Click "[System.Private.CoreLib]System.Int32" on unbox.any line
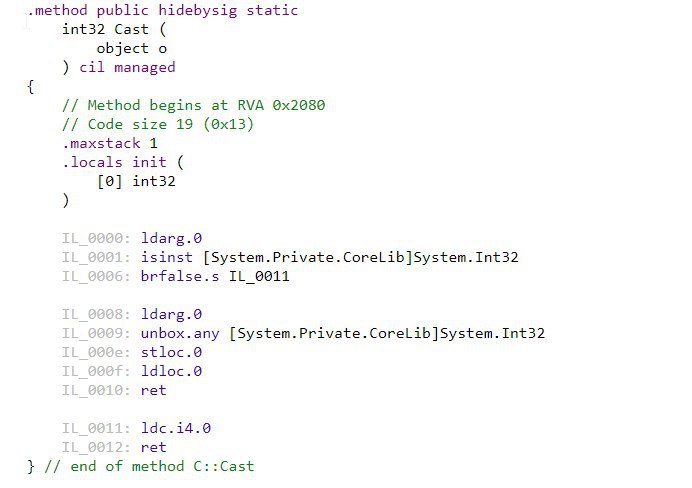Screen dimensions: 692x488 click(x=387, y=333)
